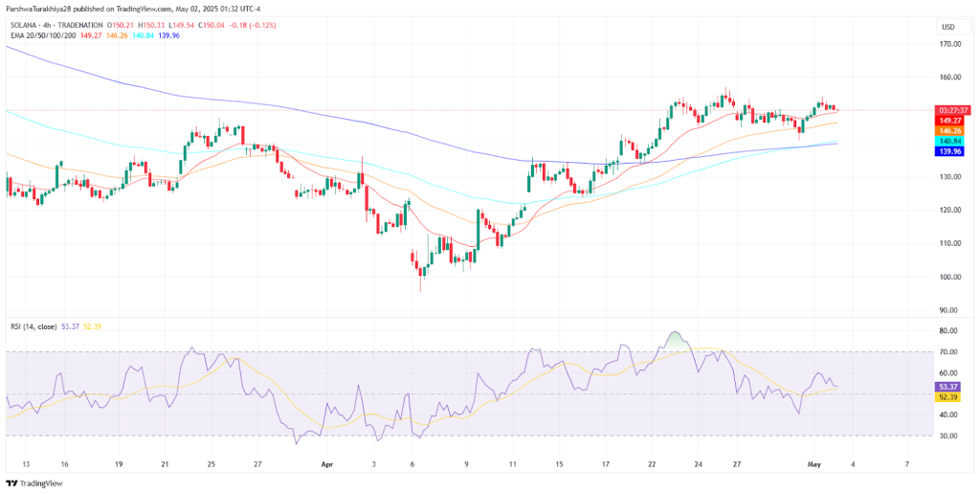Click the 30.00 RSI oversold level label
This screenshot has height=494, width=980.
click(x=950, y=436)
